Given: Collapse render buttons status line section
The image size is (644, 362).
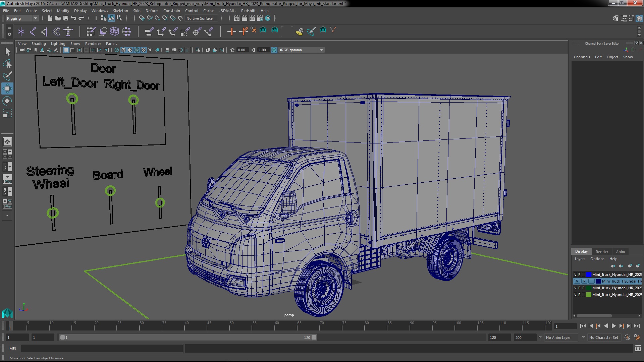Looking at the screenshot, I should tap(229, 18).
